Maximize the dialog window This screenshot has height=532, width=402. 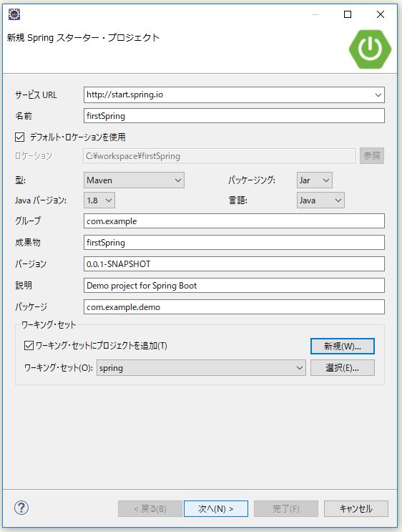[348, 14]
